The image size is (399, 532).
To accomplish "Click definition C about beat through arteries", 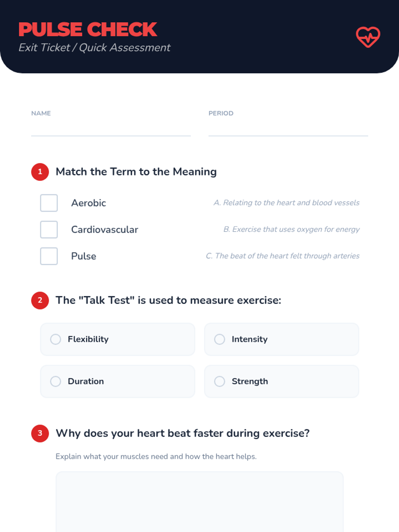I will click(282, 256).
